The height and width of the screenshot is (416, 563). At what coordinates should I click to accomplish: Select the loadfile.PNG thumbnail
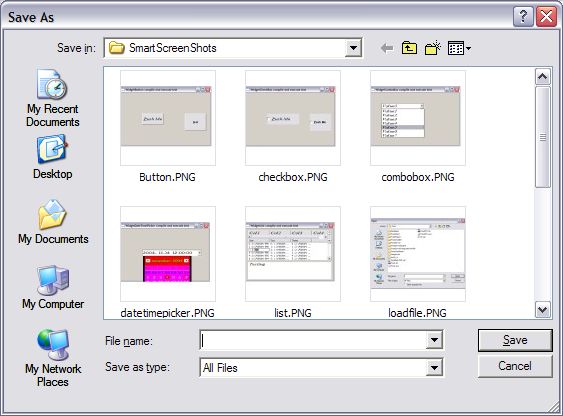418,253
